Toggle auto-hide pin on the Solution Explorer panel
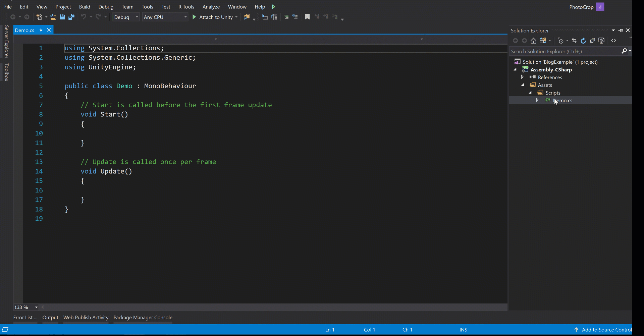The width and height of the screenshot is (644, 336). 621,30
